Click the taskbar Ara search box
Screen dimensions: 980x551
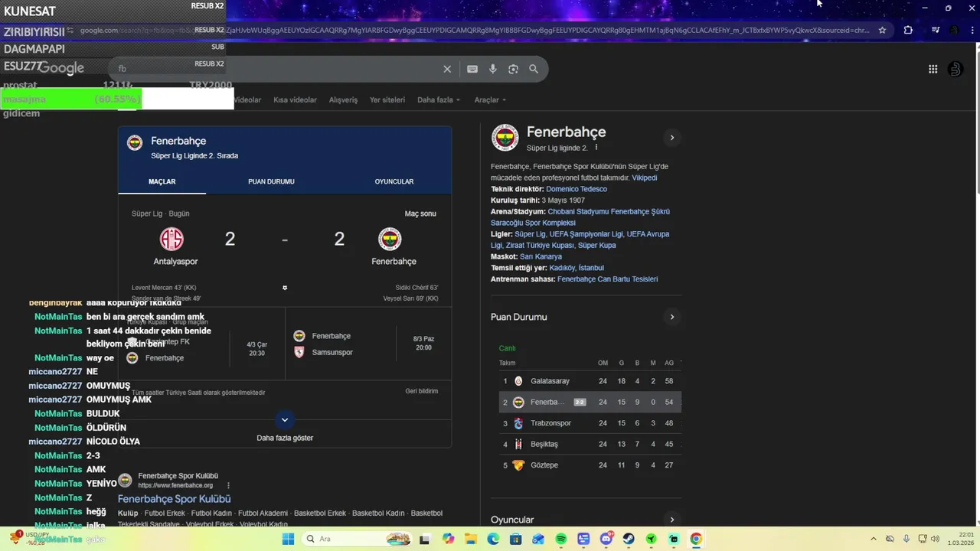(x=355, y=539)
